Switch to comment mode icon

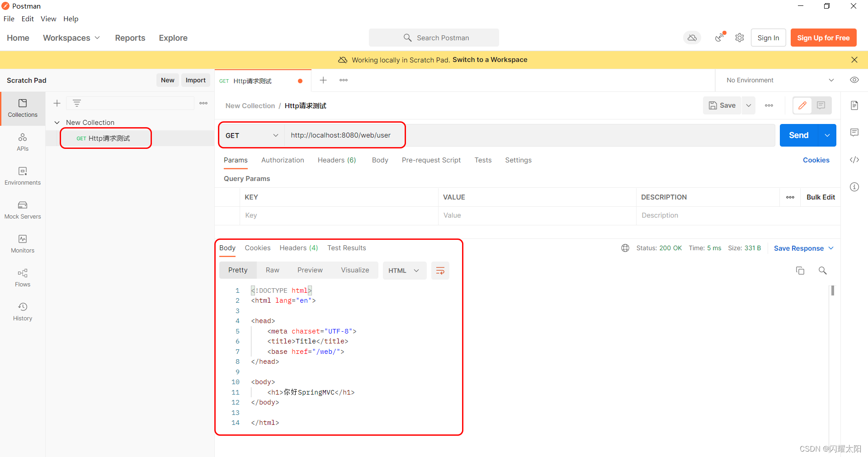point(821,105)
